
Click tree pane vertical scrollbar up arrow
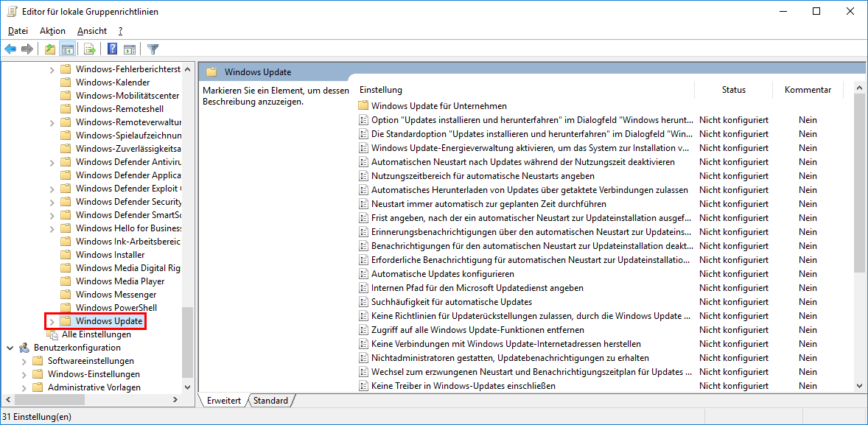click(188, 70)
